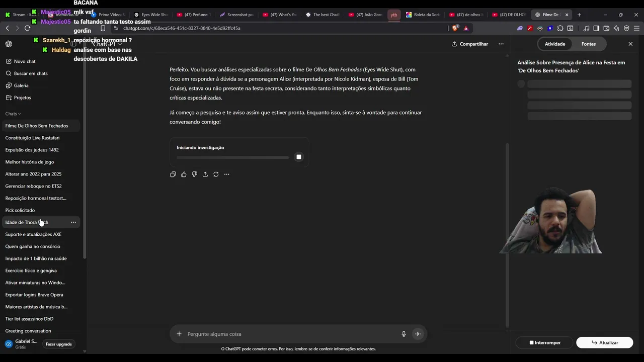Image resolution: width=644 pixels, height=362 pixels.
Task: Open the Gabriel S. account menu
Action: (x=21, y=344)
